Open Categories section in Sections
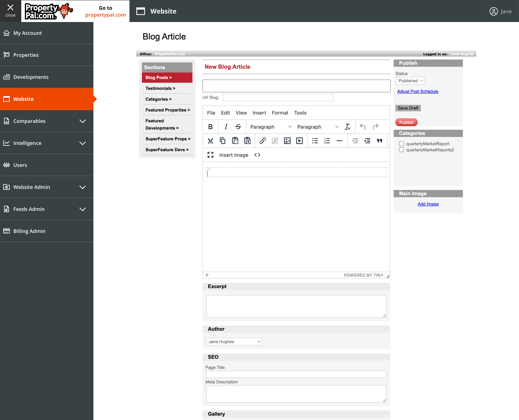 click(167, 99)
